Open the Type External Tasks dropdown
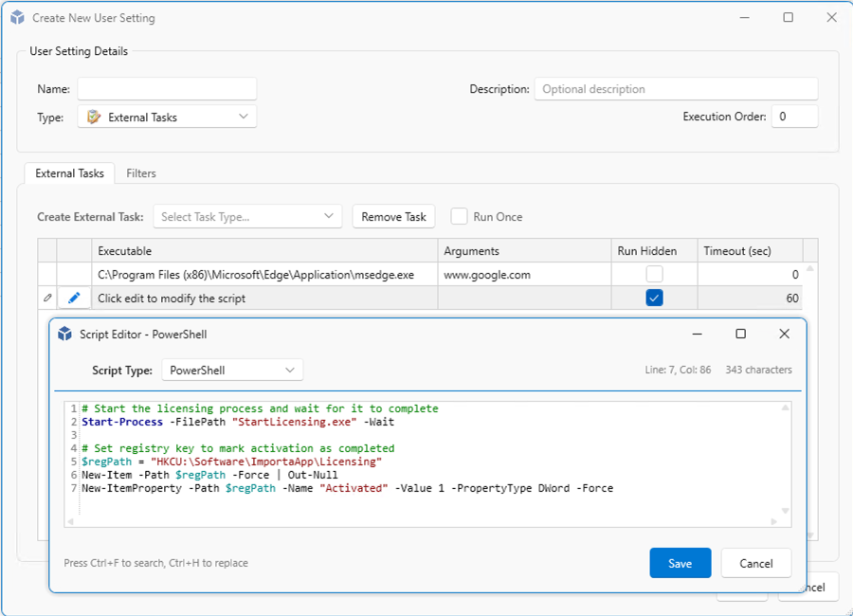The height and width of the screenshot is (616, 853). click(x=167, y=118)
